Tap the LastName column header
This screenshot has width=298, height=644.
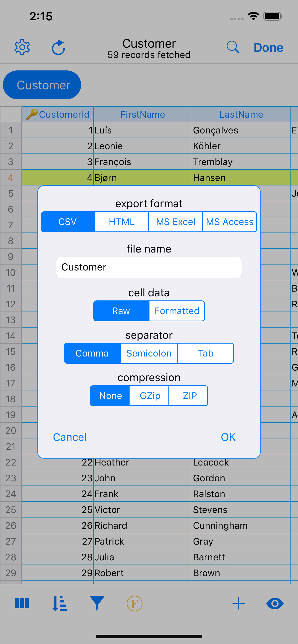pos(241,114)
